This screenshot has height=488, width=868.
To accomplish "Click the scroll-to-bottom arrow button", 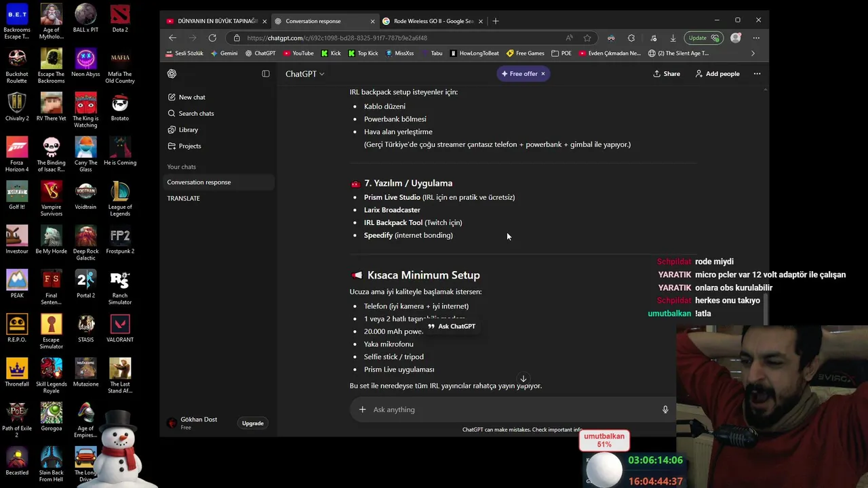I will coord(523,379).
